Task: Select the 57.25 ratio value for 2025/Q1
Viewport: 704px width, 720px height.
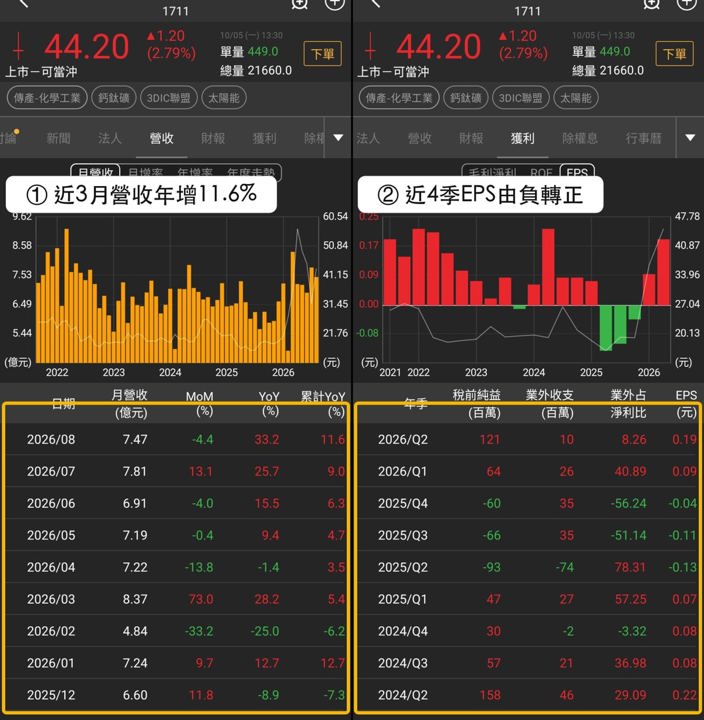Action: pos(631,600)
